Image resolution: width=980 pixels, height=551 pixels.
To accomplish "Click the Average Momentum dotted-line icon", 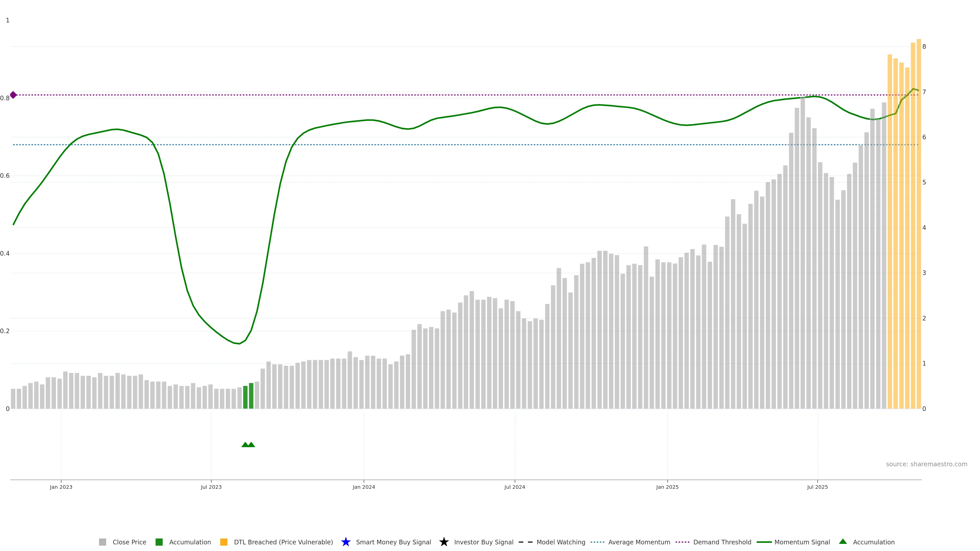I will pos(597,542).
